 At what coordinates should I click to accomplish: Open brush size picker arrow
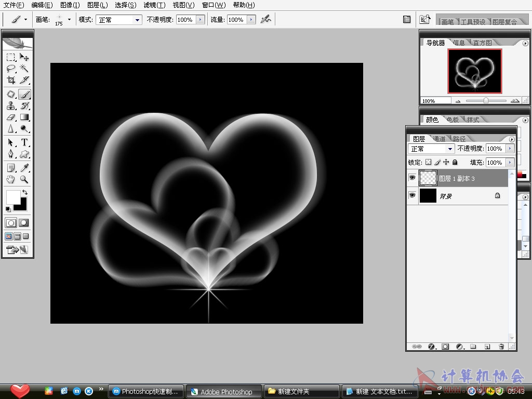coord(69,20)
